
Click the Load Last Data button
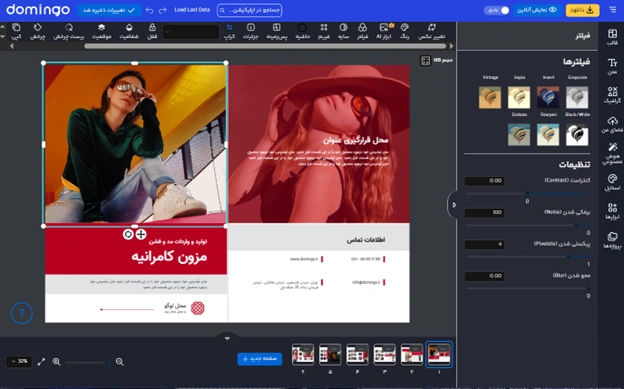[192, 10]
